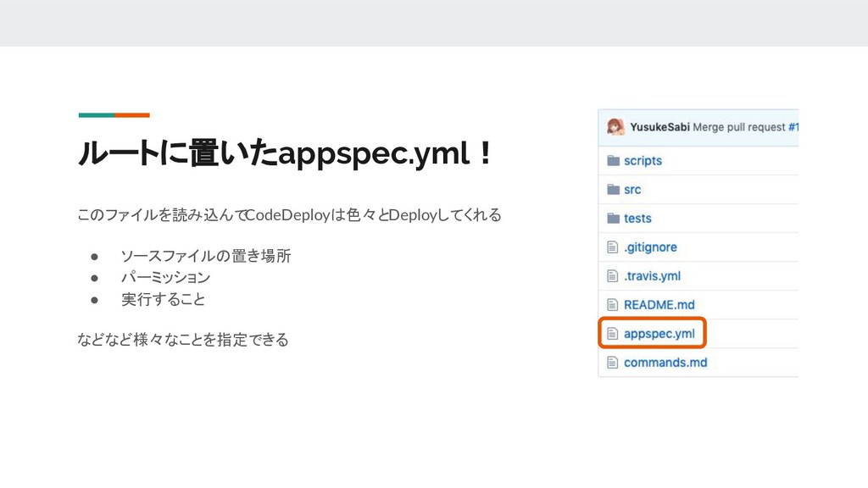Click the YusukeSabi avatar image
This screenshot has width=868, height=488.
click(615, 127)
